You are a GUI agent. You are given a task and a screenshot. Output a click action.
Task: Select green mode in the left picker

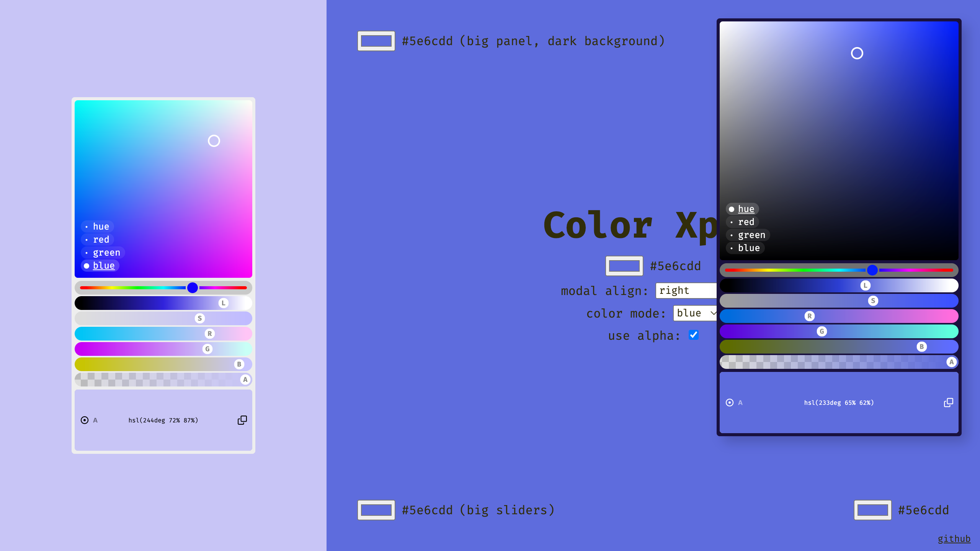pyautogui.click(x=106, y=253)
